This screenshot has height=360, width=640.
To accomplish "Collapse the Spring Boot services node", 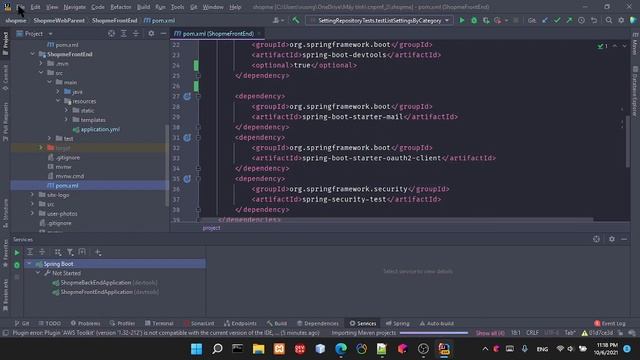I will (29, 264).
